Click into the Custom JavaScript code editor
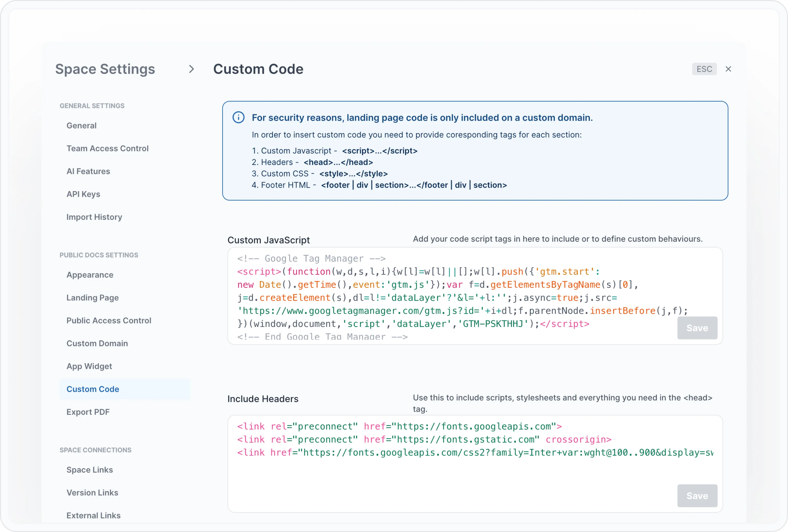 point(475,296)
